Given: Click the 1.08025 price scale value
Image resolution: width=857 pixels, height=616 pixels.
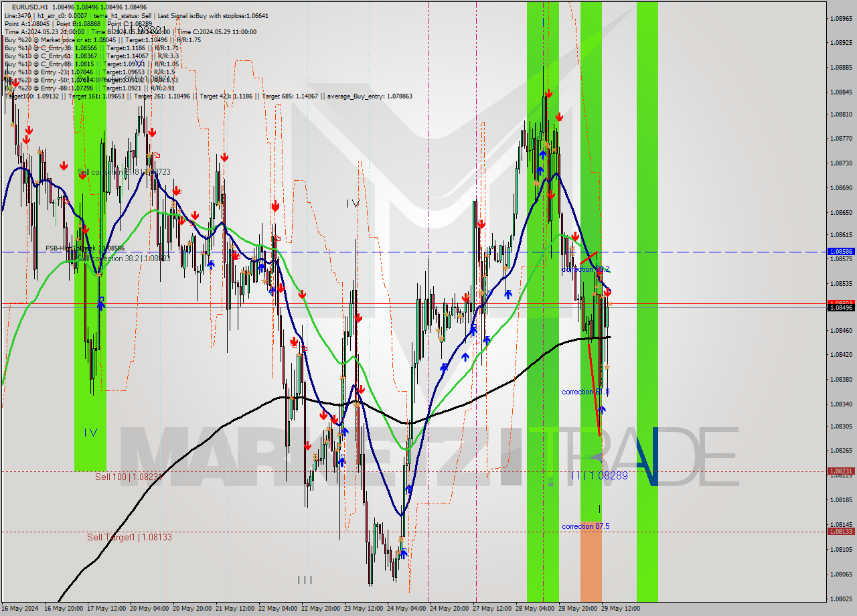Looking at the screenshot, I should (841, 599).
